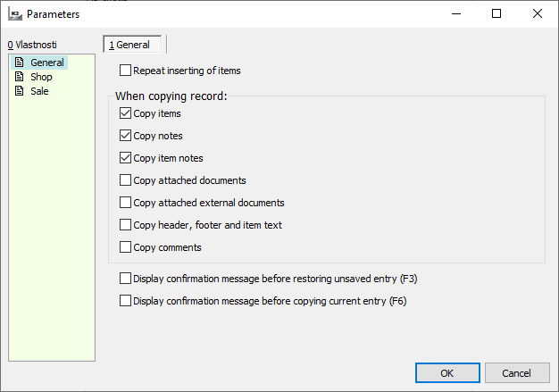Switch to the 1 General tab
559x392 pixels.
point(132,44)
